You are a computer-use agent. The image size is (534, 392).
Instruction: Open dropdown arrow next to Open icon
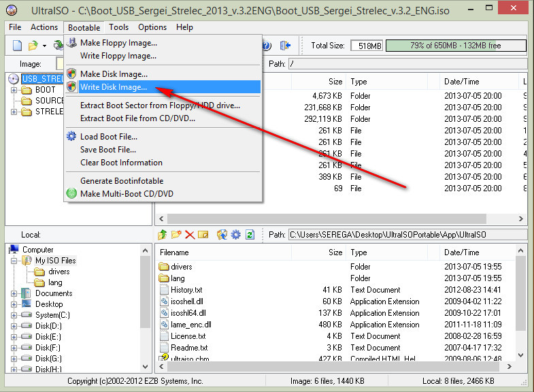click(x=45, y=46)
